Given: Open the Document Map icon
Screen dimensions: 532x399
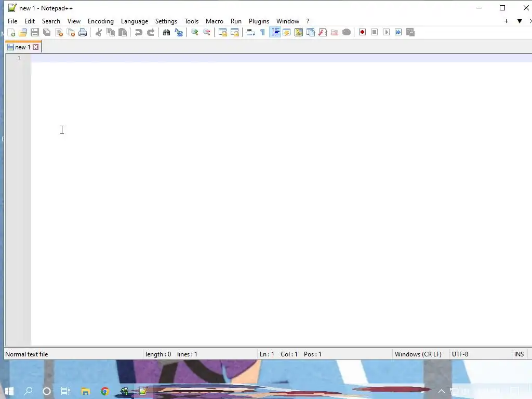Looking at the screenshot, I should coord(299,33).
